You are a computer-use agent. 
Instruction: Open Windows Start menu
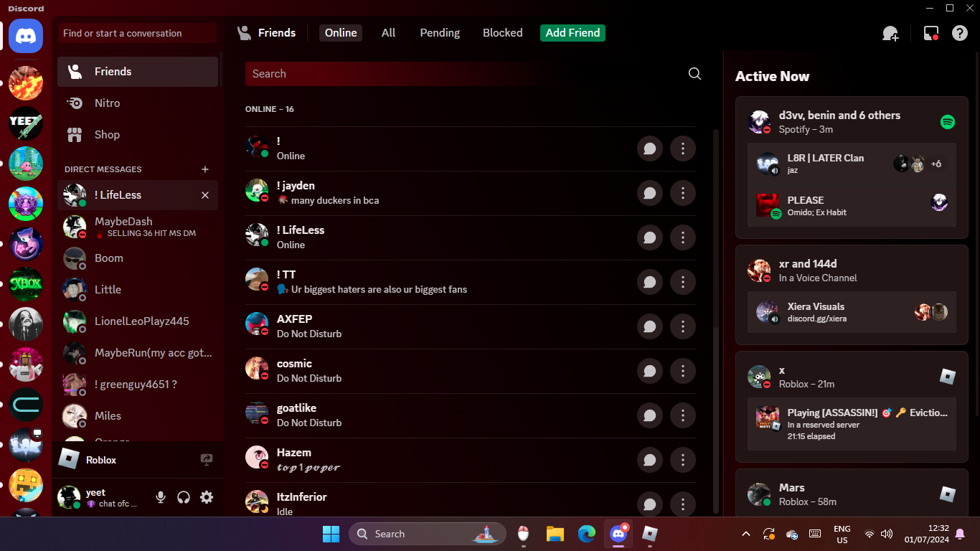(331, 534)
